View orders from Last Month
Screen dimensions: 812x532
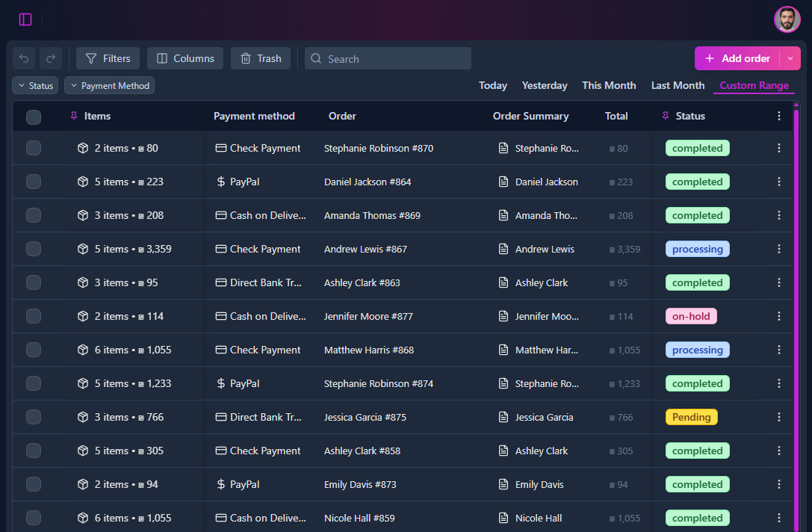677,85
